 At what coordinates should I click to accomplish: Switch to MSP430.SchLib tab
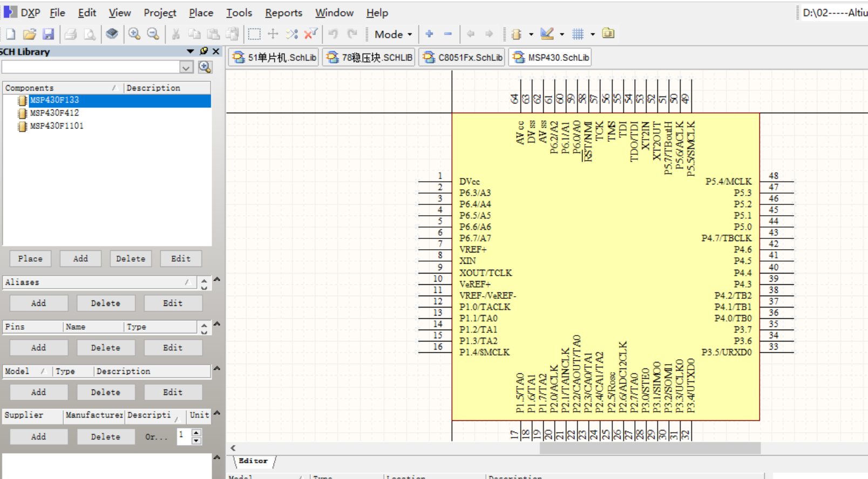(x=550, y=57)
